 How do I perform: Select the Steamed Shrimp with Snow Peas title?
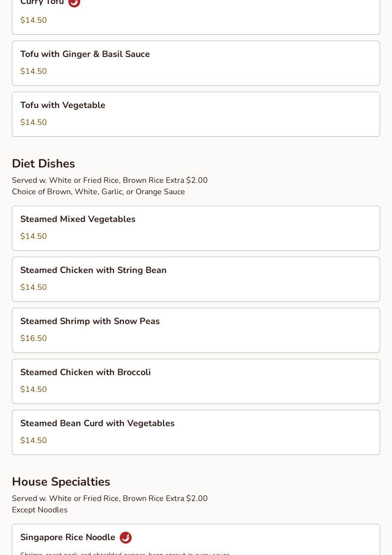pos(90,322)
